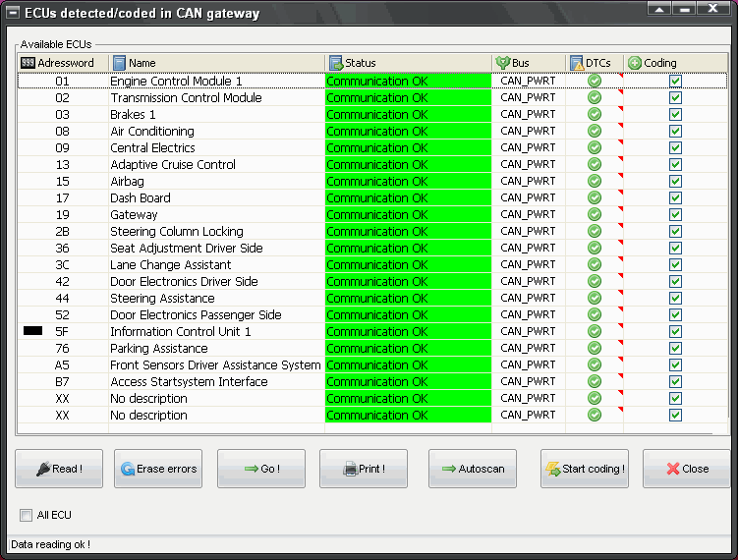738x560 pixels.
Task: Toggle coding checkbox for Door Electronics Passenger Side
Action: coord(675,314)
